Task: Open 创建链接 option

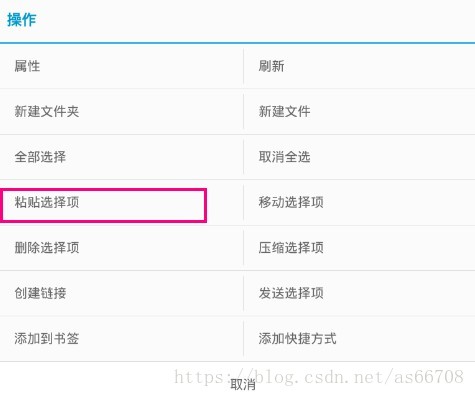Action: [x=121, y=293]
